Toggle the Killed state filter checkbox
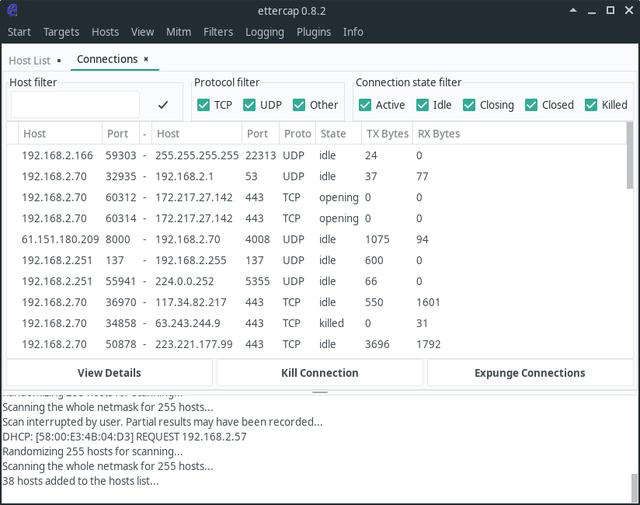Screen dimensions: 640x505 pyautogui.click(x=591, y=105)
